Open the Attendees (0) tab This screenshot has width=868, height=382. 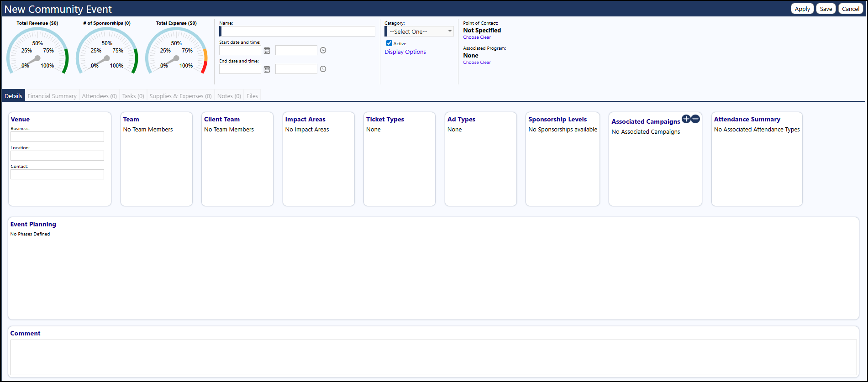pyautogui.click(x=100, y=96)
